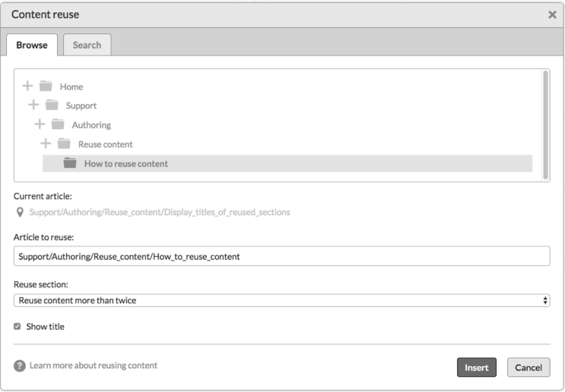The width and height of the screenshot is (565, 392).
Task: Click the Article to reuse text field
Action: tap(281, 257)
